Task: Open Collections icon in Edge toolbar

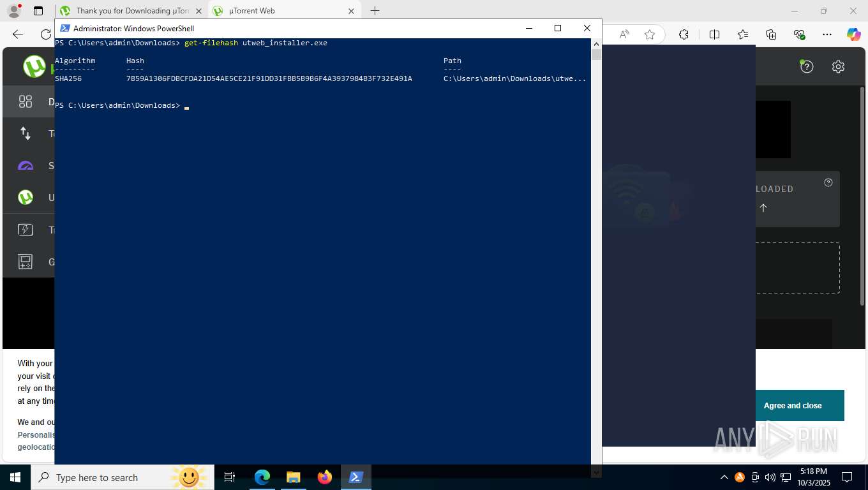Action: pos(771,34)
